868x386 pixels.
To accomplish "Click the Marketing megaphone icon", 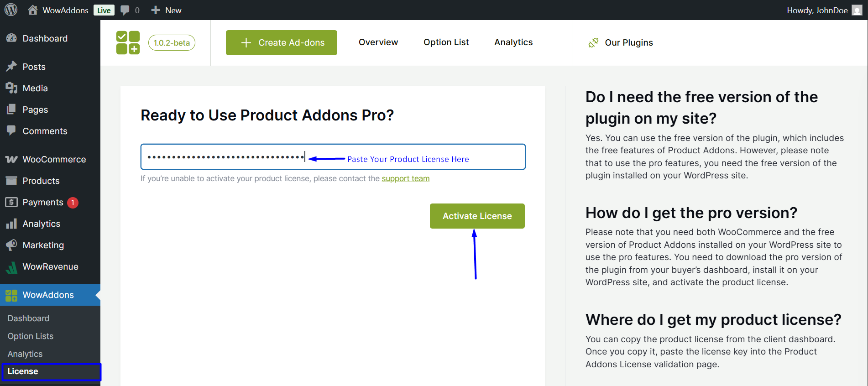I will [x=11, y=245].
